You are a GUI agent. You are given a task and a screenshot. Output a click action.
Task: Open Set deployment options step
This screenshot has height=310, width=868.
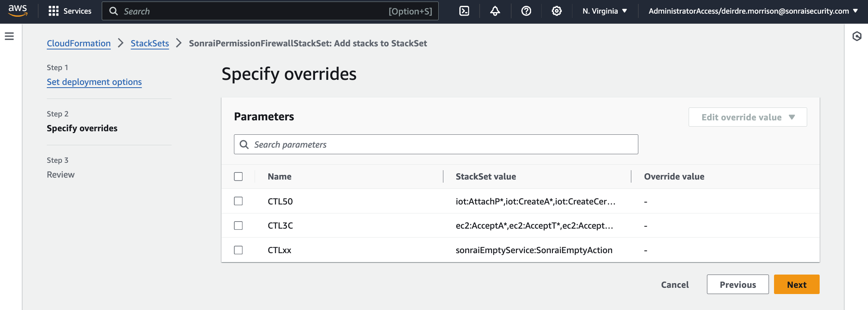click(x=94, y=82)
